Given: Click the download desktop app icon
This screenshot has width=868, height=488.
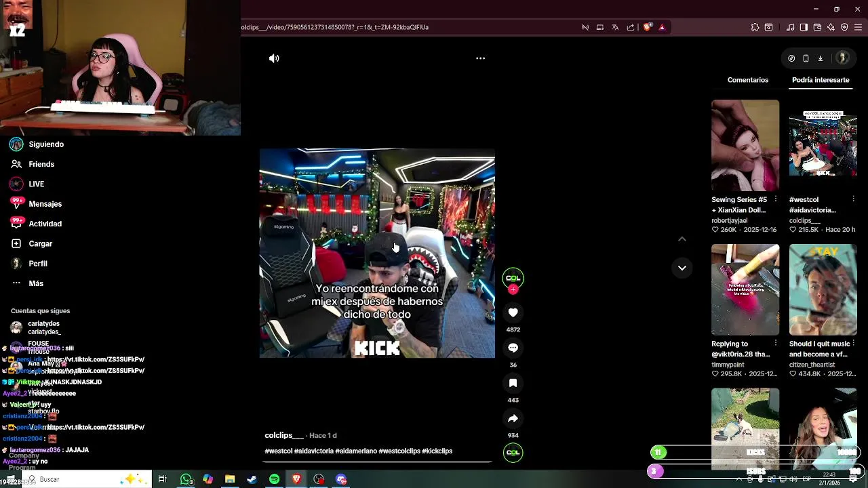Looking at the screenshot, I should point(820,58).
